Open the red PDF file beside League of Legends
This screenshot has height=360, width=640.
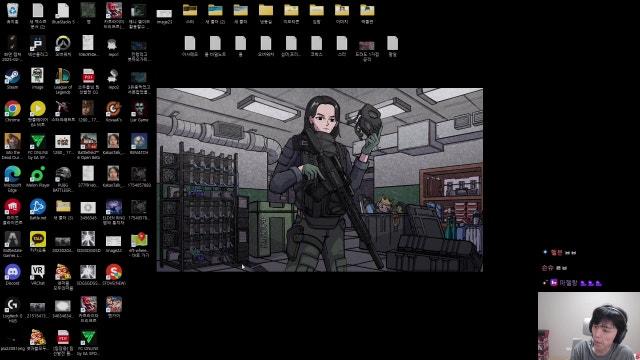pyautogui.click(x=88, y=81)
